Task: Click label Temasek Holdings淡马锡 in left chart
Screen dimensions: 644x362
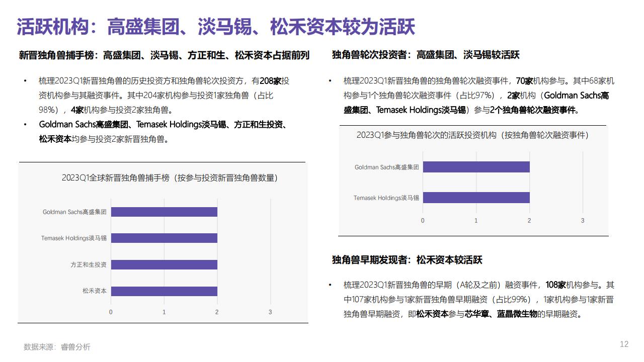Action: 74,238
